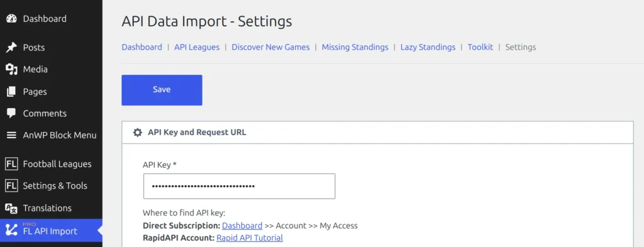644x247 pixels.
Task: Click the 'Where to find API key:' text
Action: [184, 213]
